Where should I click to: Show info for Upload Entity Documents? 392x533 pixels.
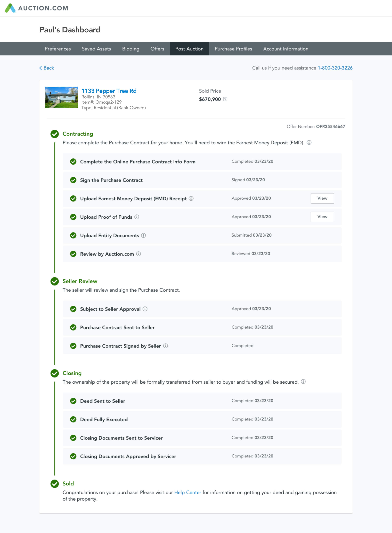click(x=144, y=235)
